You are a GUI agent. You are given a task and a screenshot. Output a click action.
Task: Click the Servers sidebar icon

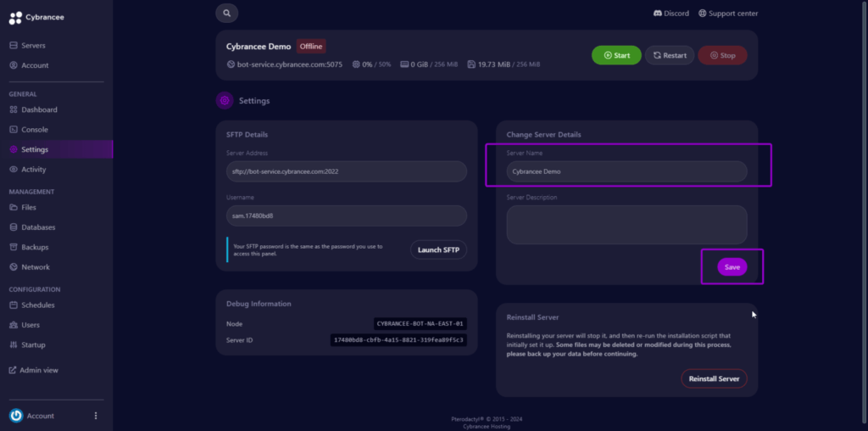tap(14, 46)
